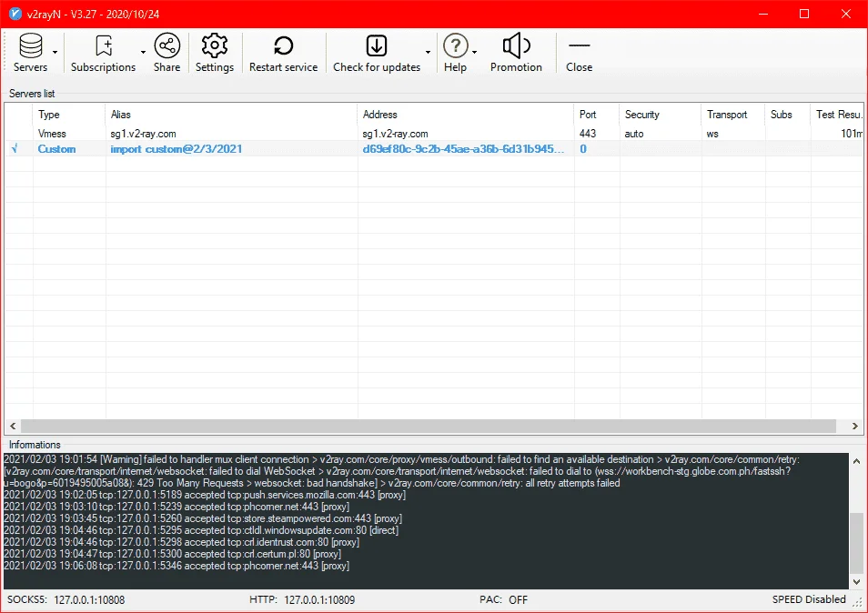
Task: Select the sg1.v2-ray.com alias cell
Action: coord(144,134)
